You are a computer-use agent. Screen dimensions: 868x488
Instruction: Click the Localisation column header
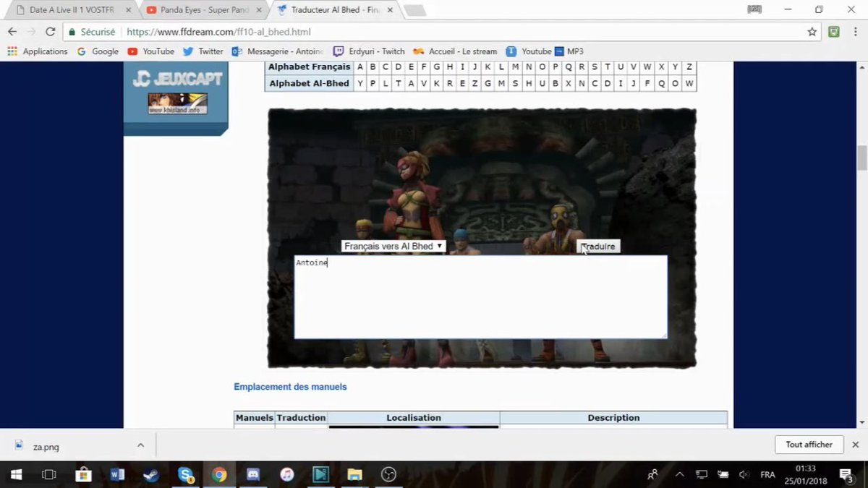coord(414,418)
